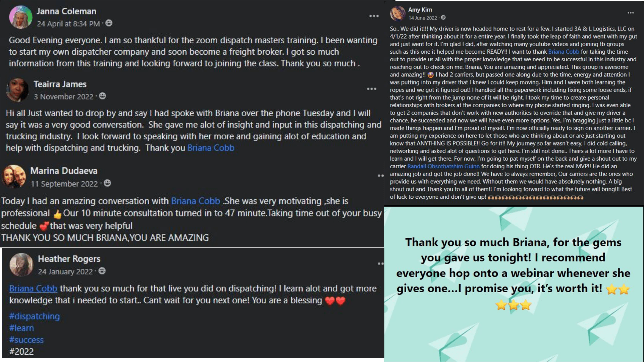Open options menu on Teairra James's post
Viewport: 644px width, 362px height.
tap(371, 89)
